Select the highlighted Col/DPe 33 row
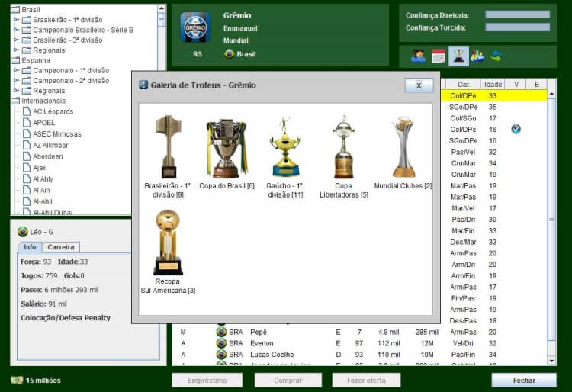The width and height of the screenshot is (572, 392). (x=494, y=95)
